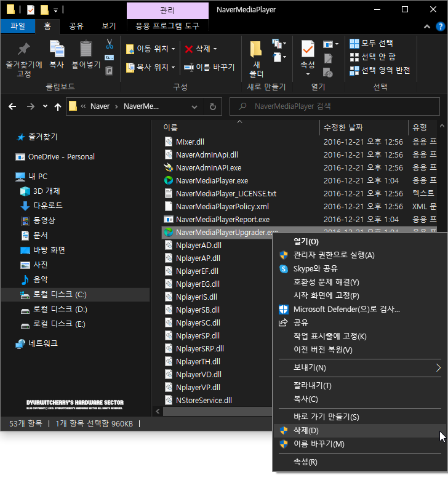Click the Manage (관리) contextual tab

(x=167, y=10)
